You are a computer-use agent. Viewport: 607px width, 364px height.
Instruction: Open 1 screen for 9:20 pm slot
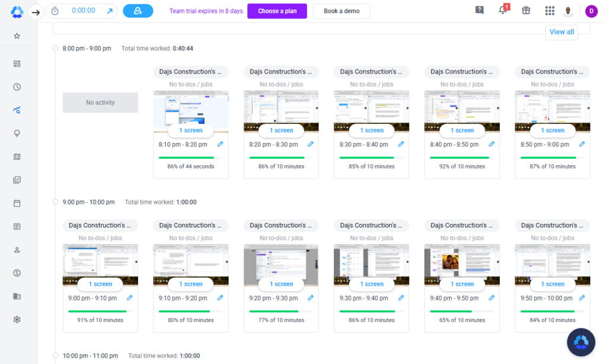pyautogui.click(x=282, y=284)
